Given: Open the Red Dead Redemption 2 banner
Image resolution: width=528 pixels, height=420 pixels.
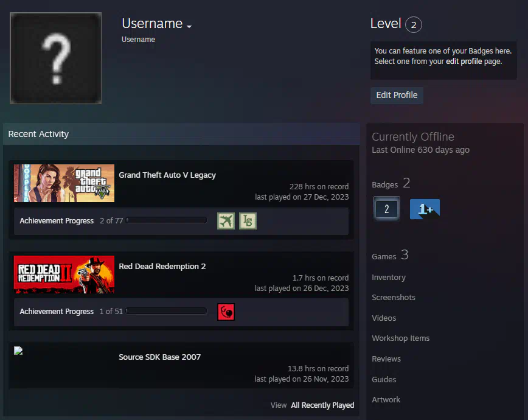Looking at the screenshot, I should click(64, 275).
